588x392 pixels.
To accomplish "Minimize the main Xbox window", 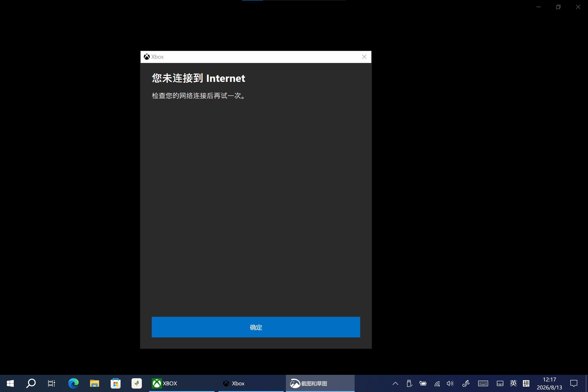I will 539,7.
